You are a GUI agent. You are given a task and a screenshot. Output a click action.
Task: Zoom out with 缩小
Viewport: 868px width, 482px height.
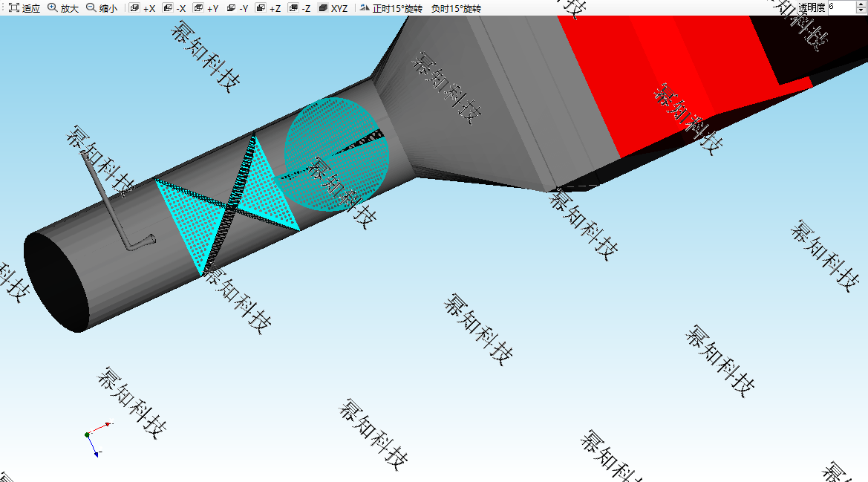(102, 7)
